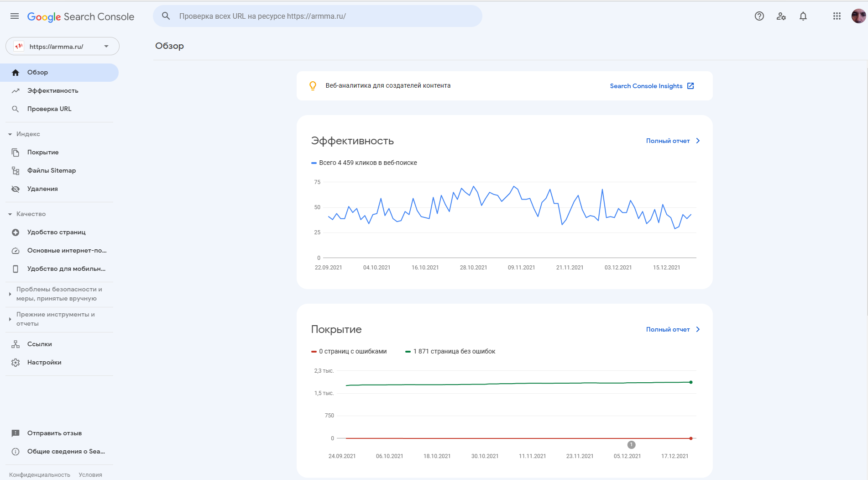Expand the security issues and manual actions section

10,294
